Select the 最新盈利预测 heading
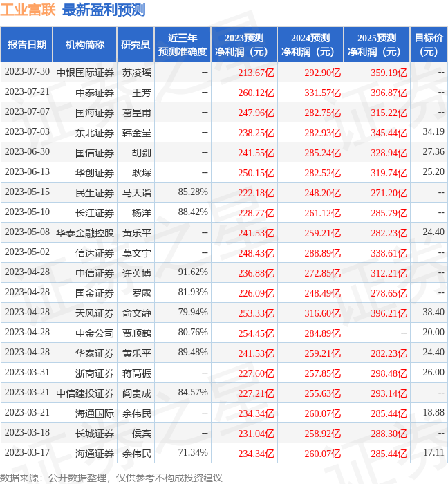448x484 pixels. [x=104, y=10]
